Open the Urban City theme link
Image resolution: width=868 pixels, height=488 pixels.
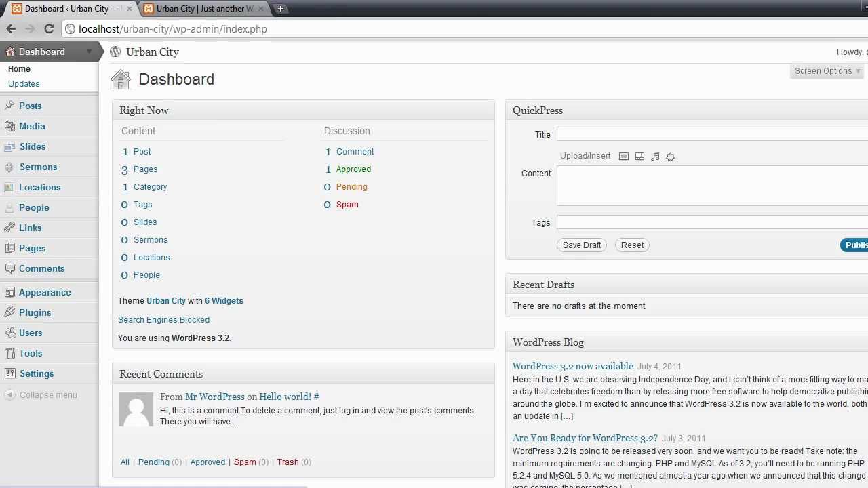coord(166,301)
